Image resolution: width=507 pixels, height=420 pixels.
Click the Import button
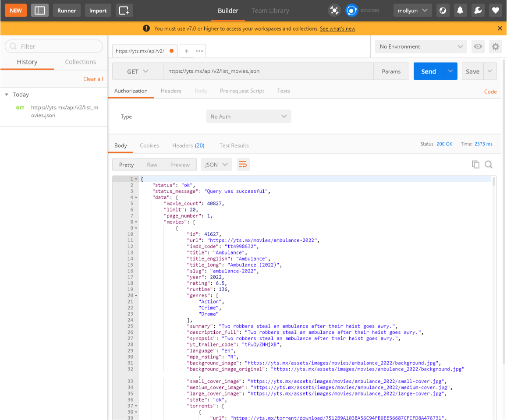pos(98,11)
